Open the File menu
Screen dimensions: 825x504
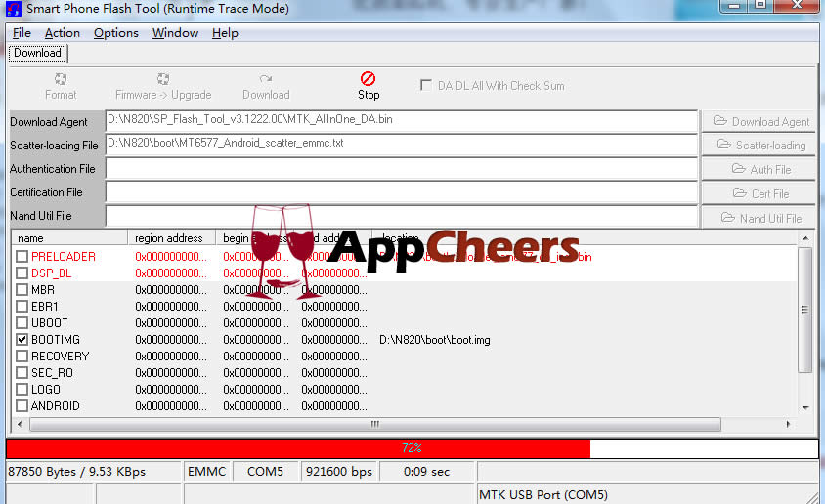click(x=22, y=33)
